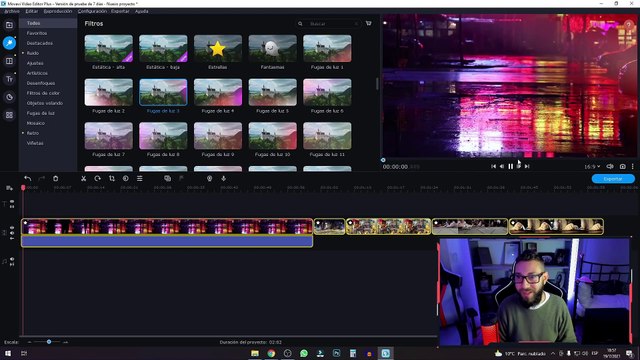Open the Ayuda menu
The height and width of the screenshot is (360, 640).
pos(142,11)
